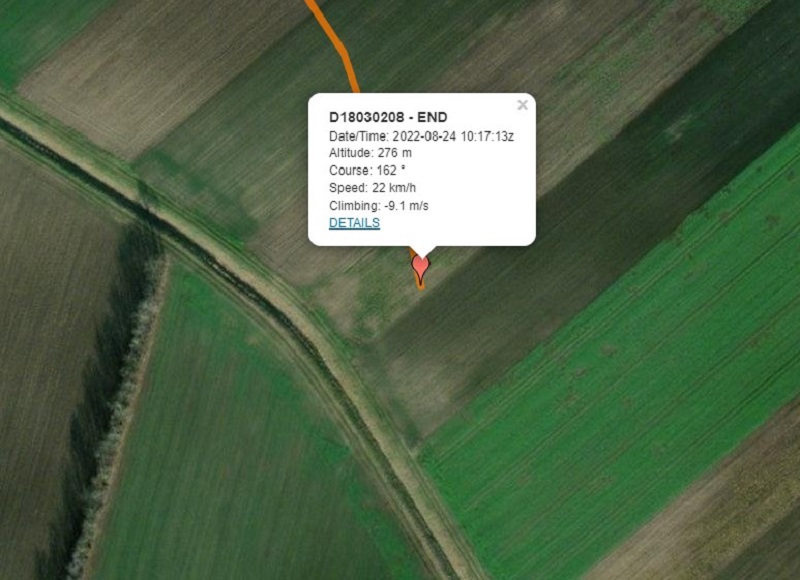Click the orange track end beneath the marker

tap(421, 286)
